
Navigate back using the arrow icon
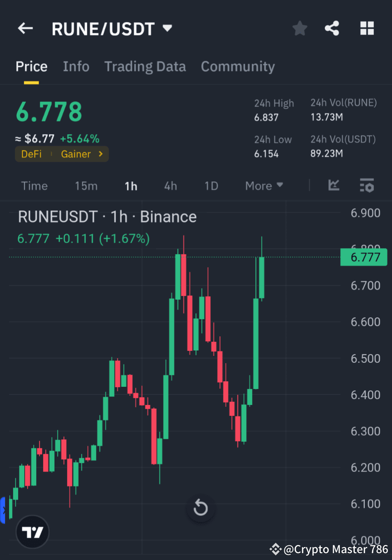(25, 28)
